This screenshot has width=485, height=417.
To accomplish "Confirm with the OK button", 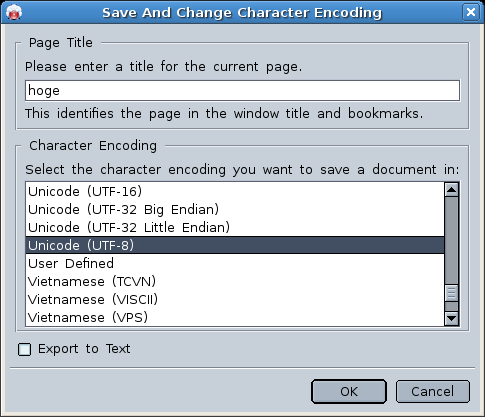I will pos(349,391).
